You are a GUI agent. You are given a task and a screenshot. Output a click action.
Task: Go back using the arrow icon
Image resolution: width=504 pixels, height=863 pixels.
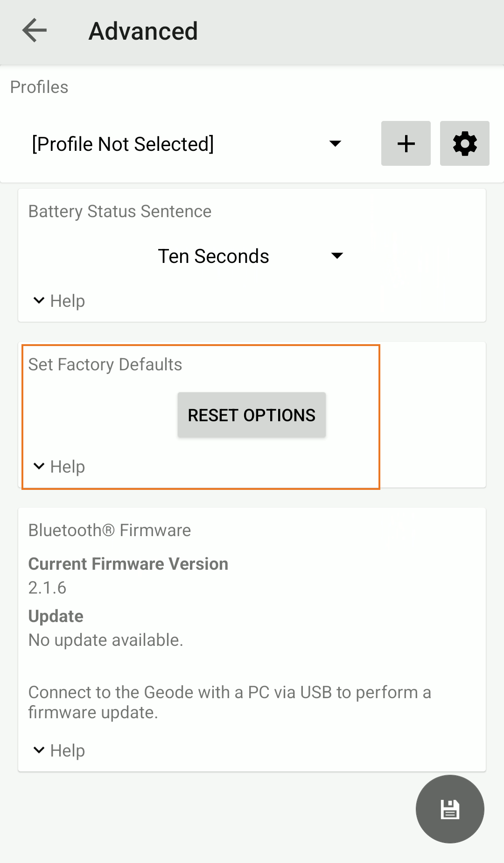tap(35, 31)
